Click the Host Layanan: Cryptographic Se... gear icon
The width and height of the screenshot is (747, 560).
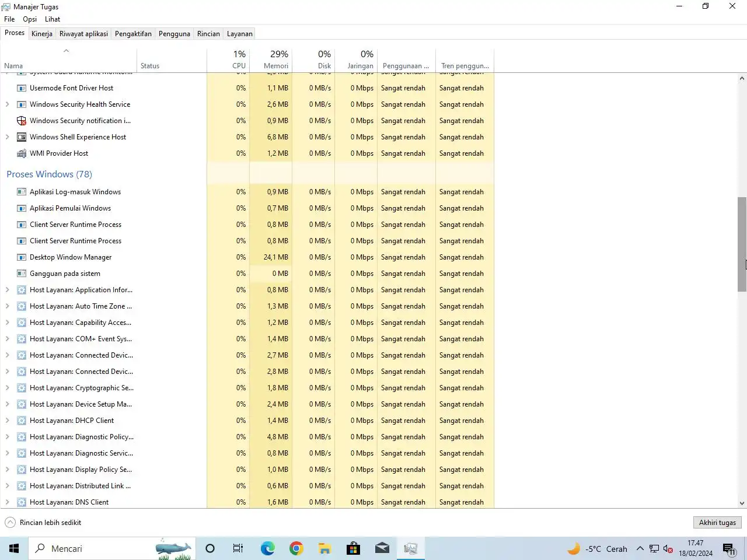point(22,388)
